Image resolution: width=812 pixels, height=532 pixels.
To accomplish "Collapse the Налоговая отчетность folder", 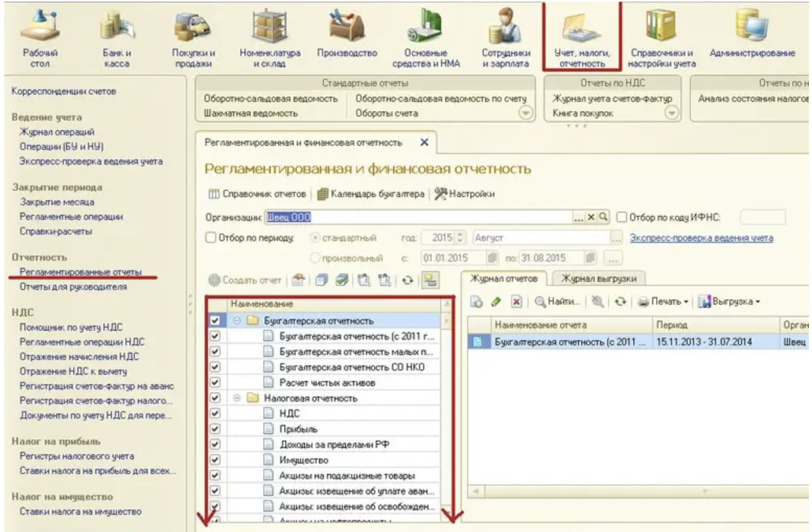I will 237,398.
